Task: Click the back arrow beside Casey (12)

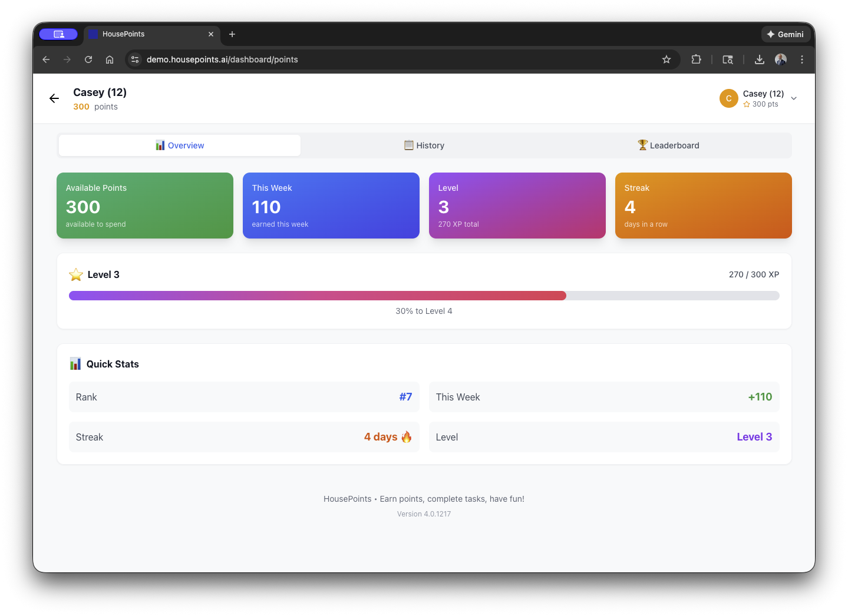Action: 54,98
